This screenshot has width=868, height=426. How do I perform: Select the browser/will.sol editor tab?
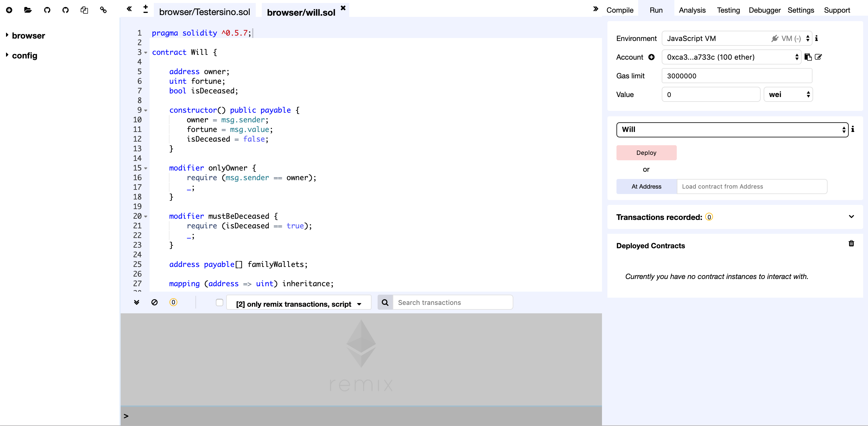(301, 12)
